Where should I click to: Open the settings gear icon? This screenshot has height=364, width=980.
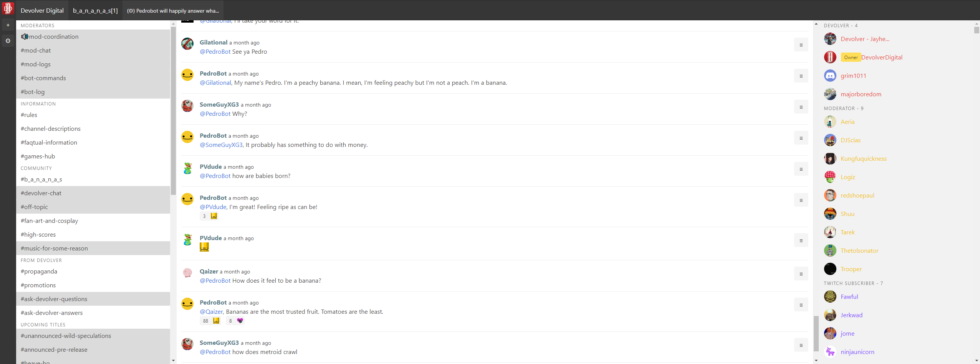(8, 41)
